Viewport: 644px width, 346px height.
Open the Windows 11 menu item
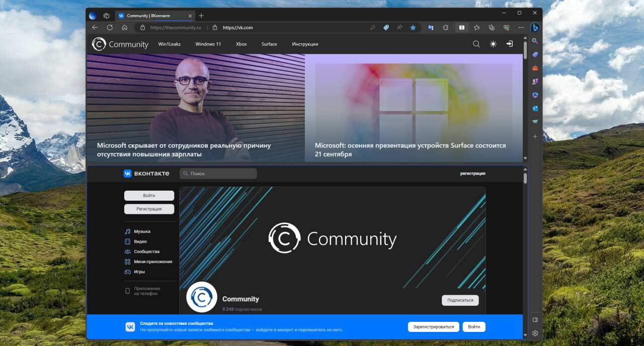(208, 44)
